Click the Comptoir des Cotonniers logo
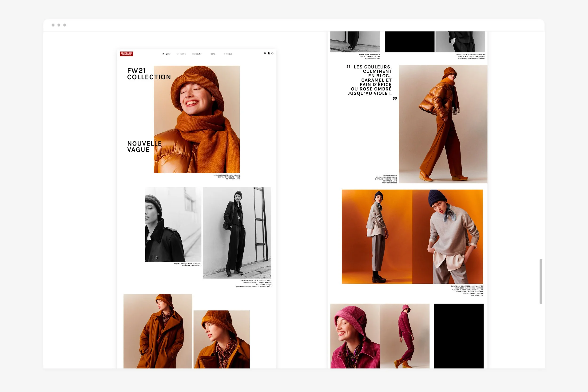Image resolution: width=588 pixels, height=392 pixels. (x=126, y=54)
